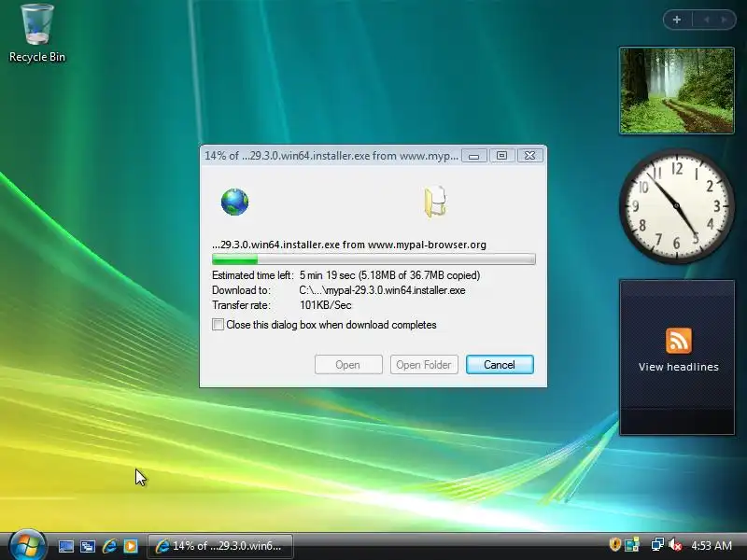Select the download taskbar button 14% of ...29.3.0.win6...
Viewport: 747px width, 560px height.
220,546
